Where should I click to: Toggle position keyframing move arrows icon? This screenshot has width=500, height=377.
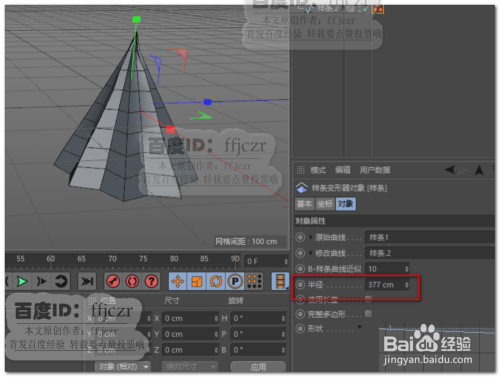pyautogui.click(x=177, y=282)
